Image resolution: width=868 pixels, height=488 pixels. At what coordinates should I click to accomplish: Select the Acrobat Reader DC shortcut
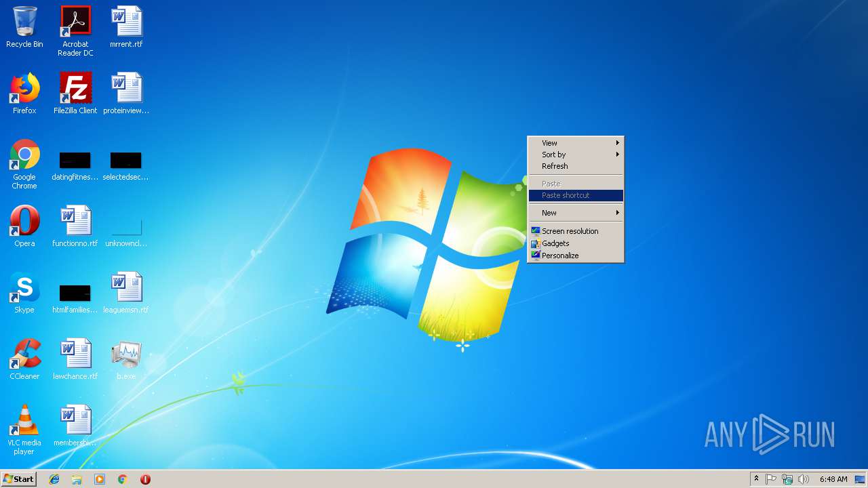coord(75,30)
